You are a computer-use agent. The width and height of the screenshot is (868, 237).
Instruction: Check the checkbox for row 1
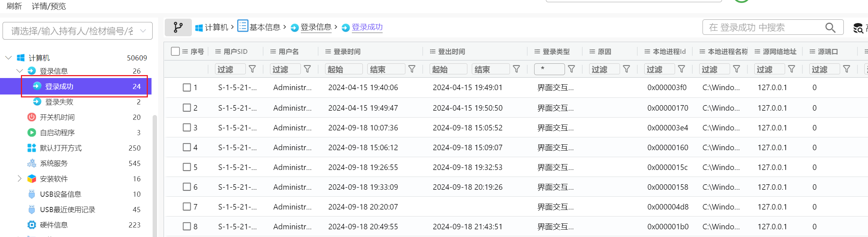click(x=187, y=88)
